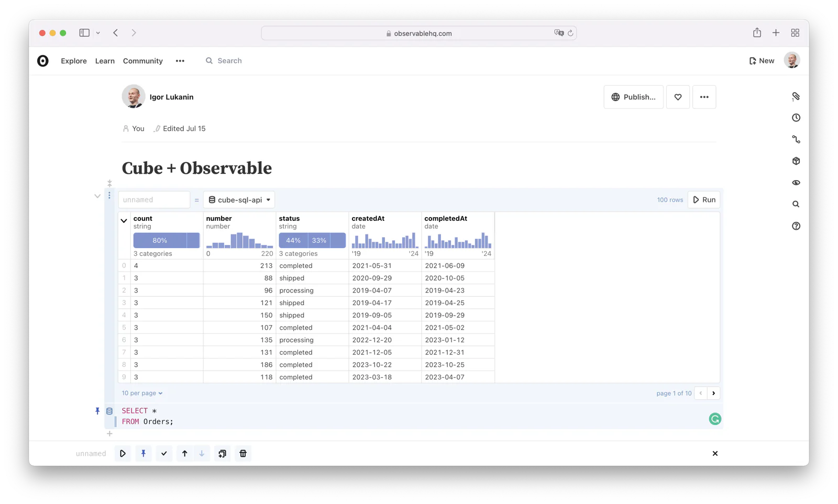Screen dimensions: 838x504
Task: Click the completedAt column histogram
Action: pyautogui.click(x=458, y=240)
